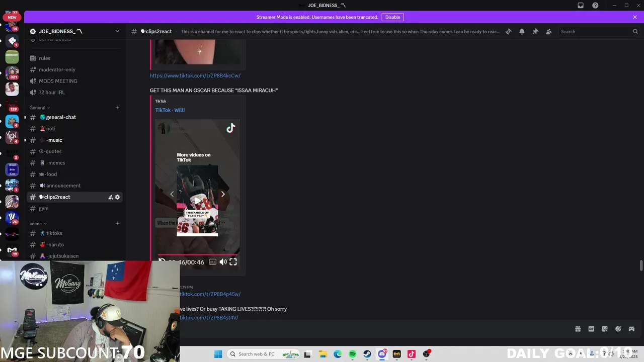644x362 pixels.
Task: Open the tiktoks channel
Action: [74, 233]
